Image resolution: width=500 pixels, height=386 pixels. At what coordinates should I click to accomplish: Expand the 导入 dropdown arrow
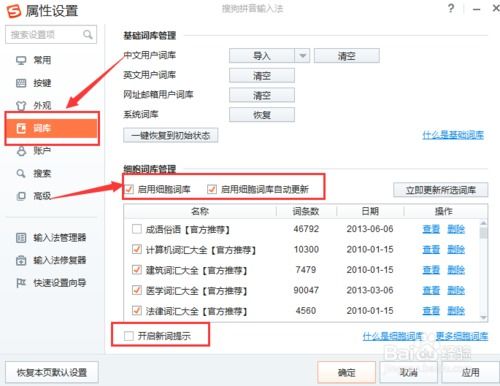[302, 56]
